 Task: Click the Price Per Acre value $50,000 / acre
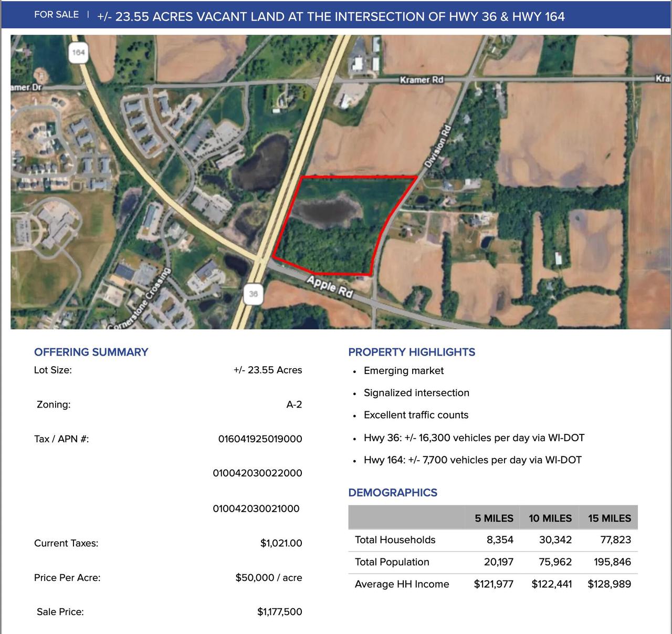pos(269,578)
